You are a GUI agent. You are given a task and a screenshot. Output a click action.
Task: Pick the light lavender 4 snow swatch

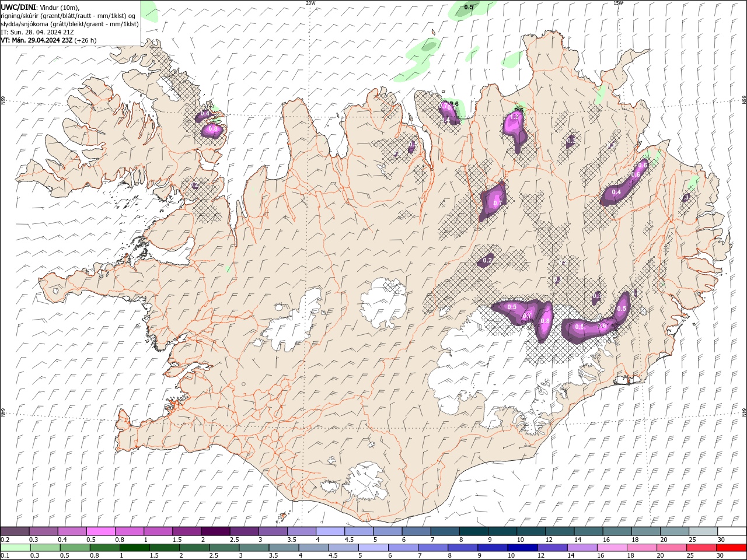coord(330,531)
